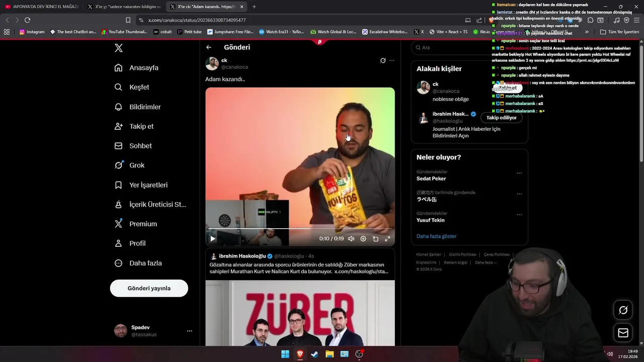Click Daha fazla göster link
This screenshot has height=362, width=644.
point(437,236)
